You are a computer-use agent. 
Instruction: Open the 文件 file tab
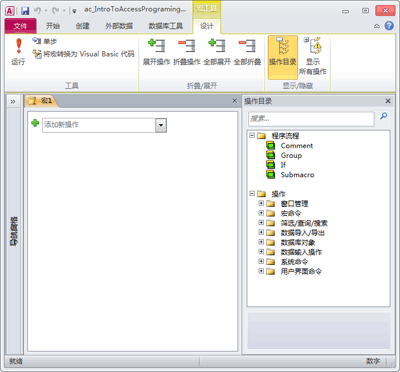pos(20,26)
